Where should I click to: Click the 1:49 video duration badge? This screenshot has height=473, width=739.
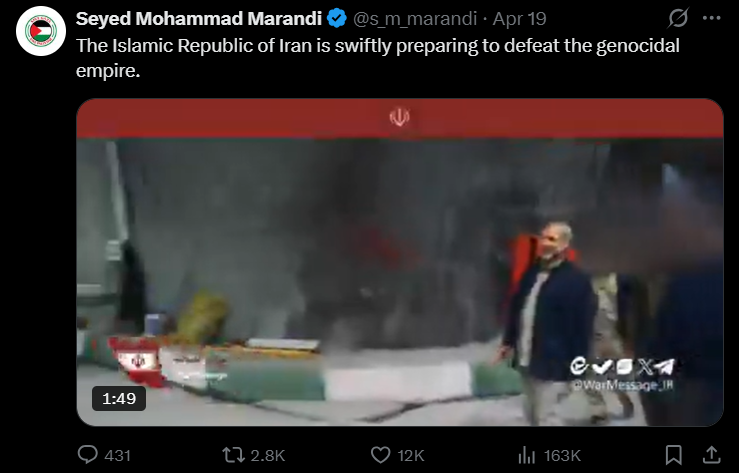click(x=119, y=399)
